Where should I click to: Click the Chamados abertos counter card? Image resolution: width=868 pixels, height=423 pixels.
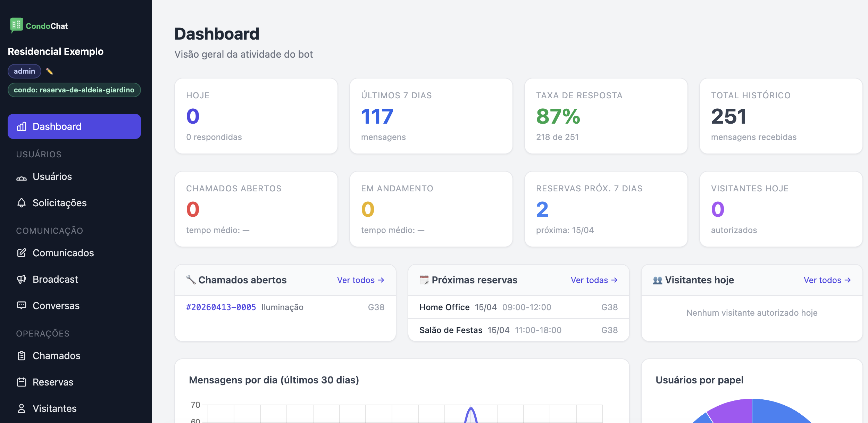point(256,209)
